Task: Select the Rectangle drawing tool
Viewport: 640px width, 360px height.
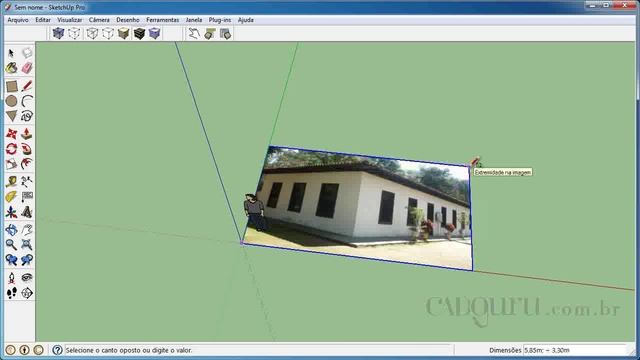Action: pos(11,86)
